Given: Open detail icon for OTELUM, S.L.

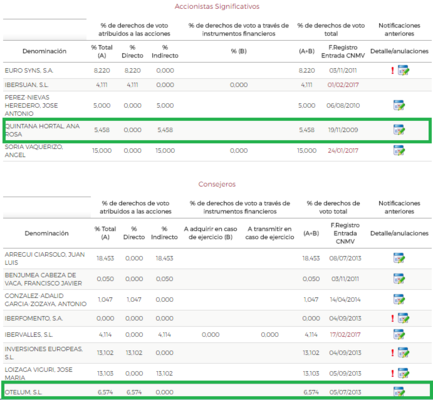Looking at the screenshot, I should (399, 391).
